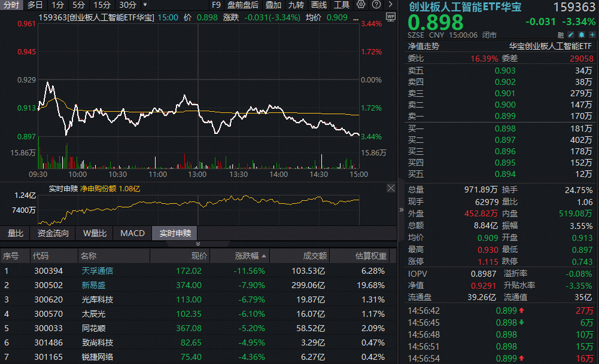Open the 天孚通信 stock link
Image resolution: width=599 pixels, height=364 pixels.
(x=97, y=271)
